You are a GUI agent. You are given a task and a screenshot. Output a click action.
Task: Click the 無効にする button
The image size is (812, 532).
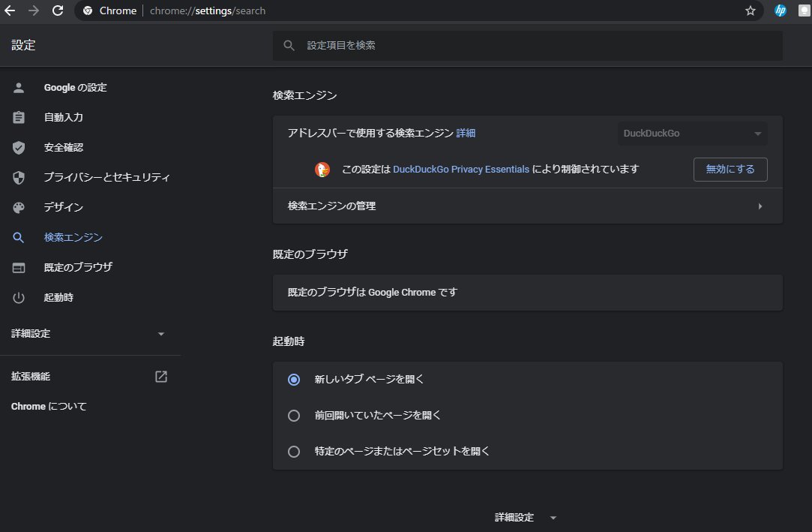[x=730, y=170]
